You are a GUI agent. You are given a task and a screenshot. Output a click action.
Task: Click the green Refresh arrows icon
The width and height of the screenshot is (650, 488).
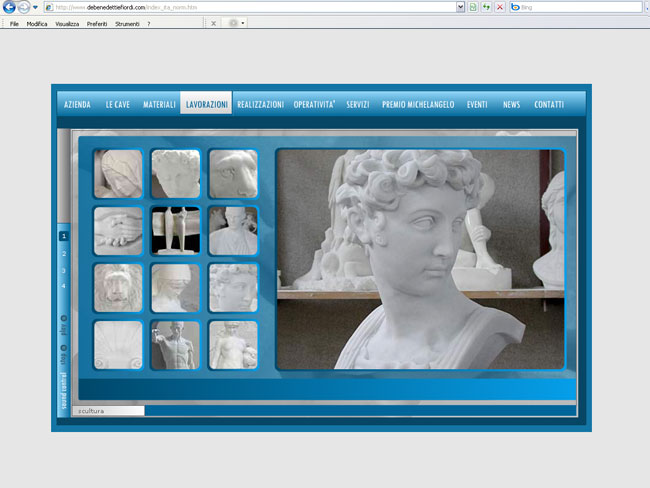coord(486,7)
